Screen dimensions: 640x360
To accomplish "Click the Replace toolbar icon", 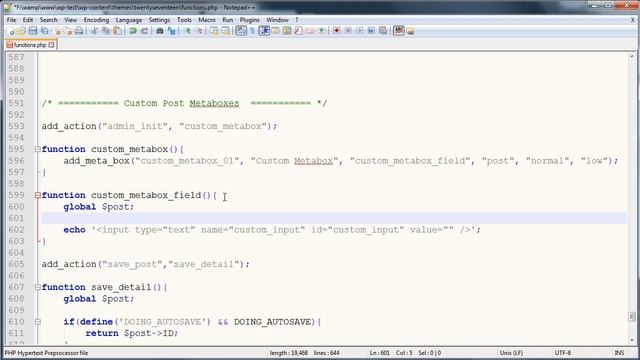I will (171, 31).
